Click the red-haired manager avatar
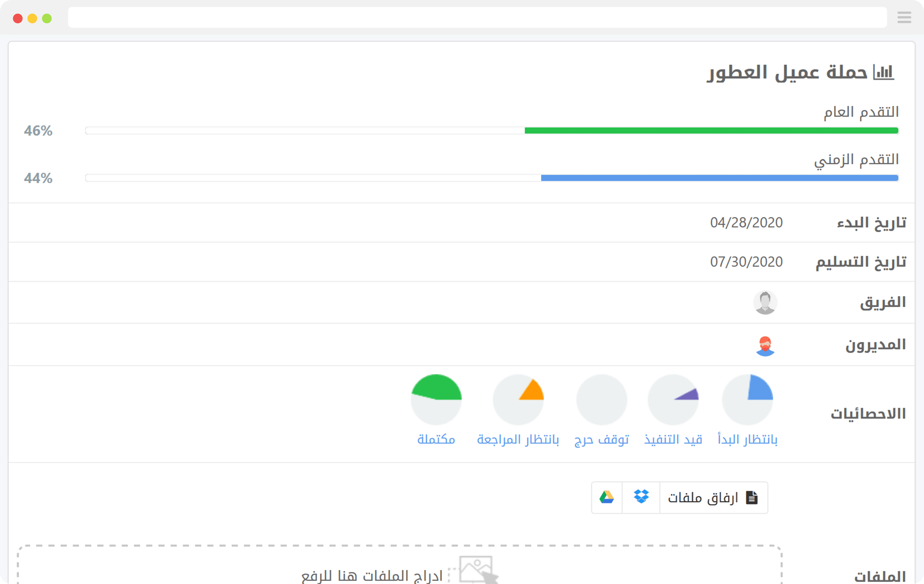This screenshot has height=584, width=924. tap(765, 346)
